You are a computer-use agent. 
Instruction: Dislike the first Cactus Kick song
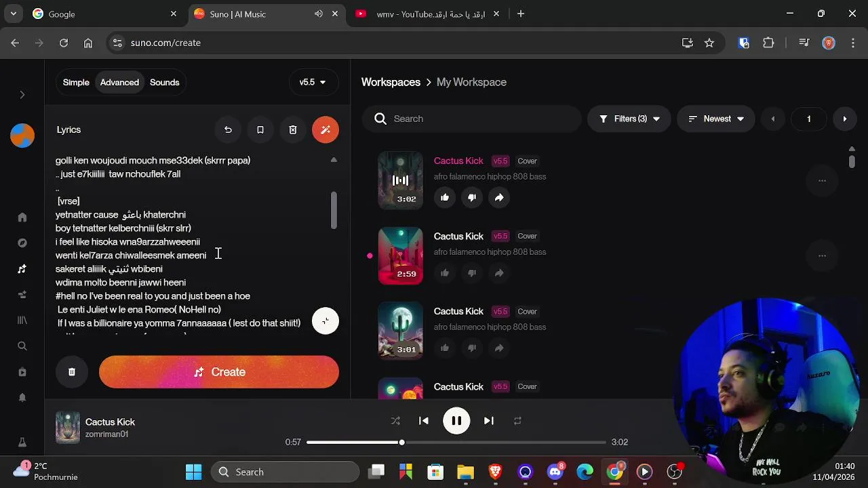(x=472, y=197)
